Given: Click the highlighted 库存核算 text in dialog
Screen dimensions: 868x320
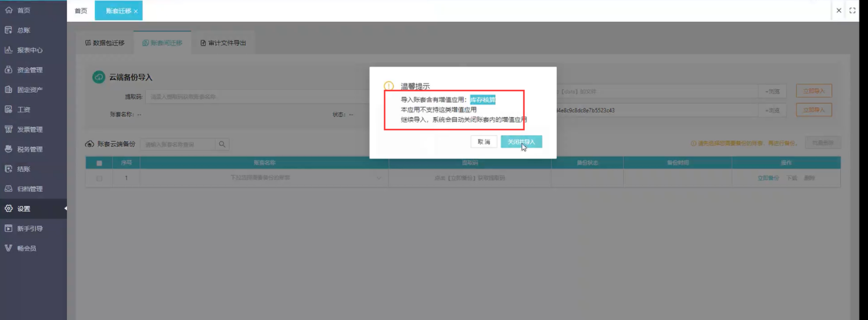Looking at the screenshot, I should click(483, 100).
